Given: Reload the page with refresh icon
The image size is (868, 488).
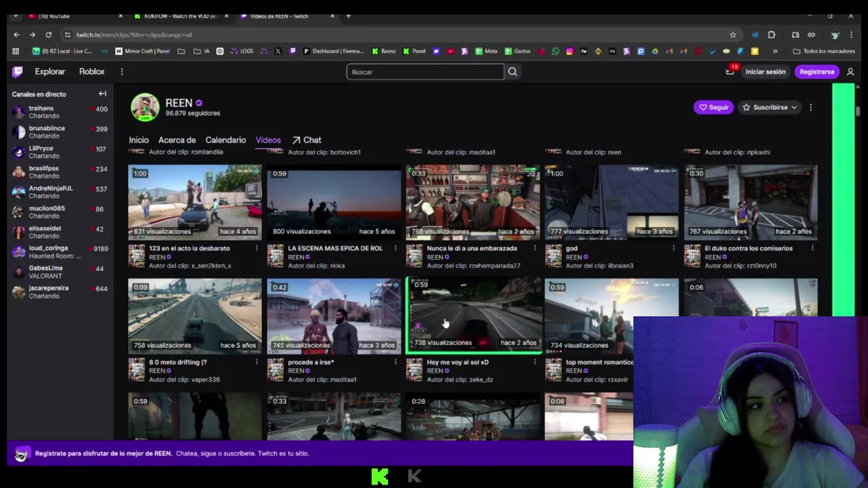Looking at the screenshot, I should 48,35.
